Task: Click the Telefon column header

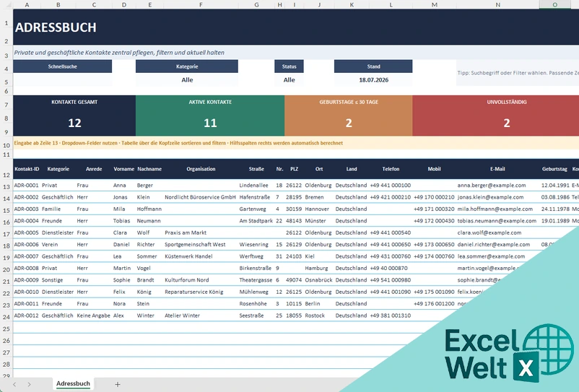Action: 391,169
